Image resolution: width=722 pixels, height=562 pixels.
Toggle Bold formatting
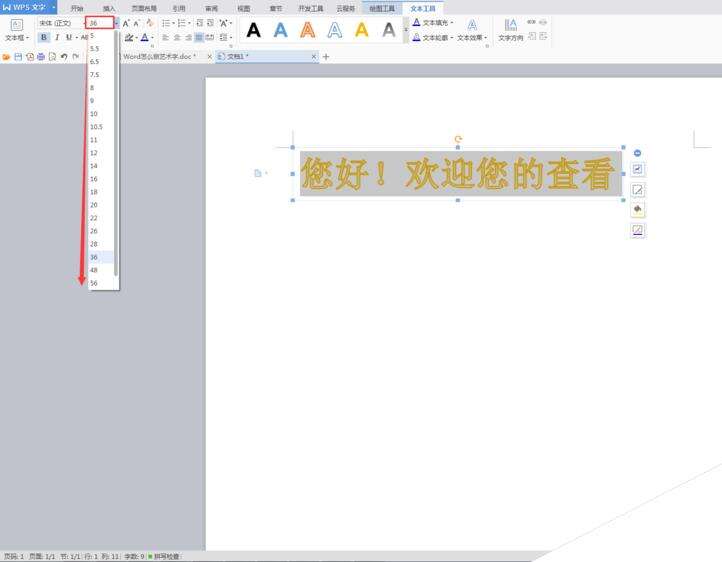[44, 37]
